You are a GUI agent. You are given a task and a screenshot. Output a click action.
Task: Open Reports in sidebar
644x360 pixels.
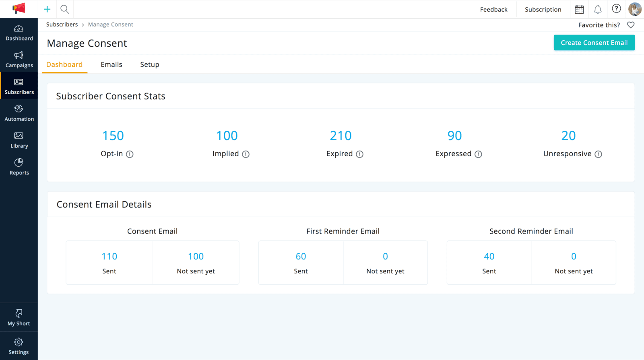pyautogui.click(x=19, y=167)
